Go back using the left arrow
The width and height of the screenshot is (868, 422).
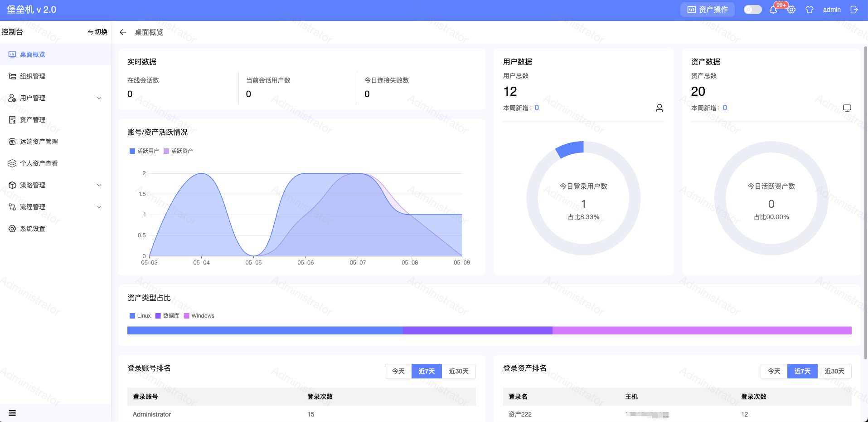pyautogui.click(x=123, y=32)
